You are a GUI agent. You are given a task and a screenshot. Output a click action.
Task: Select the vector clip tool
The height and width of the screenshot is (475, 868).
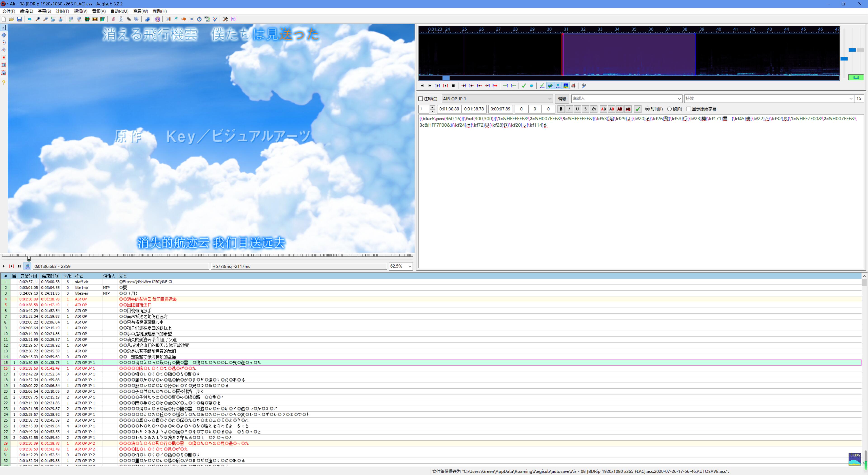[x=4, y=72]
